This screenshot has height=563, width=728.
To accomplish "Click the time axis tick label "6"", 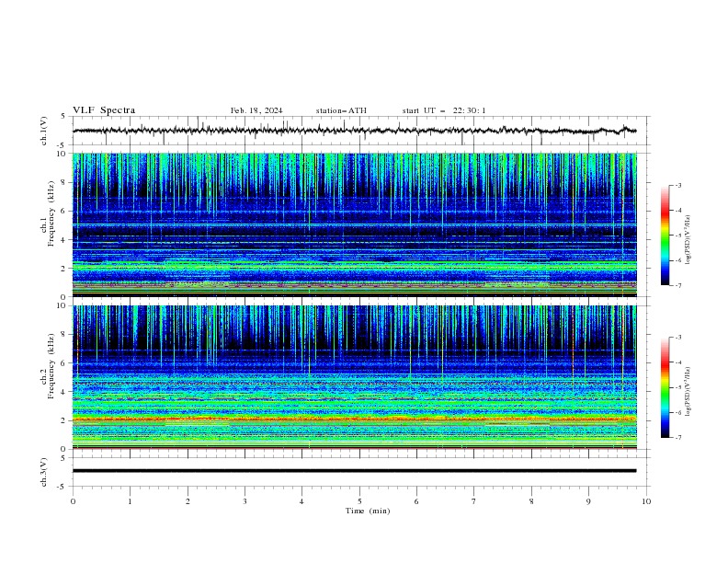I will pyautogui.click(x=416, y=501).
